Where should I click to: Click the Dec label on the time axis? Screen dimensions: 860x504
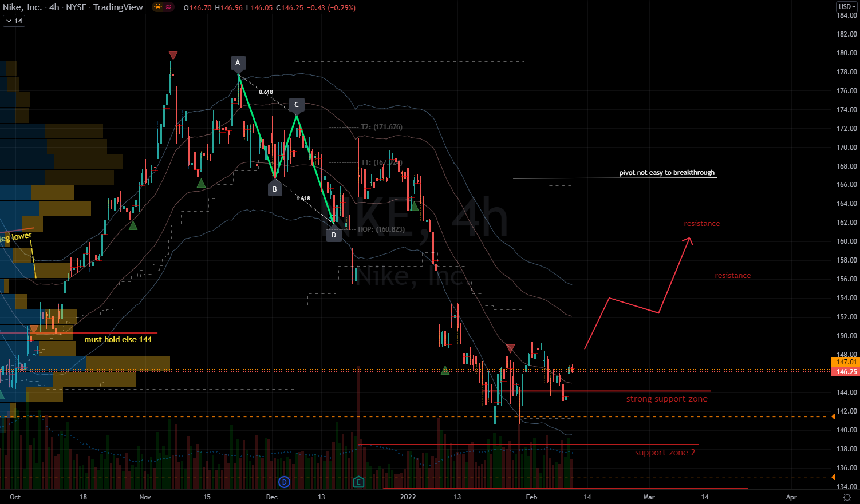coord(272,497)
